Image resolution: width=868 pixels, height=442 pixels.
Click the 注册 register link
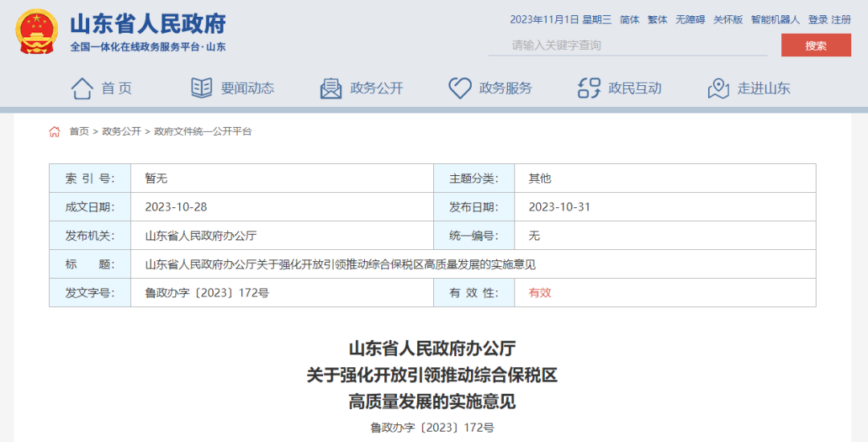(x=841, y=19)
